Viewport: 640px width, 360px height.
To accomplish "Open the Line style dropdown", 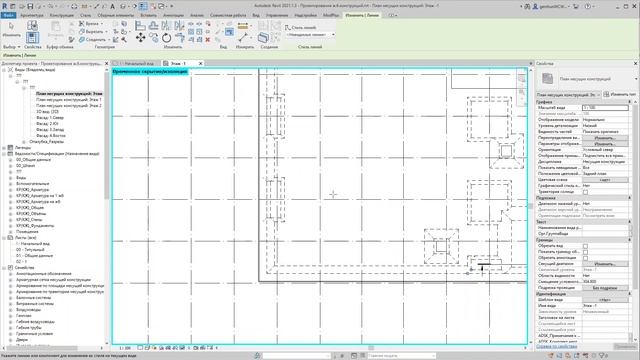I will pyautogui.click(x=310, y=35).
